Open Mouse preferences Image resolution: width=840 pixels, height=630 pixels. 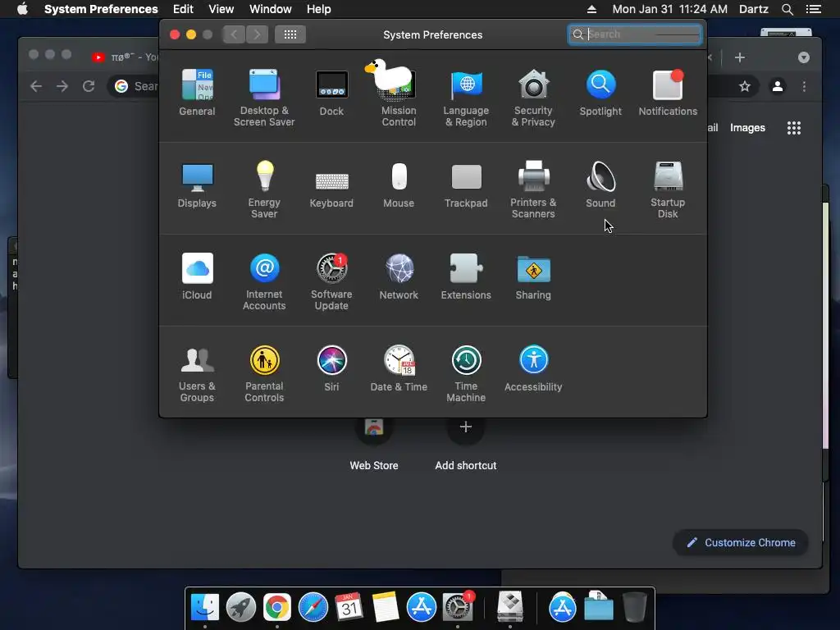[399, 185]
